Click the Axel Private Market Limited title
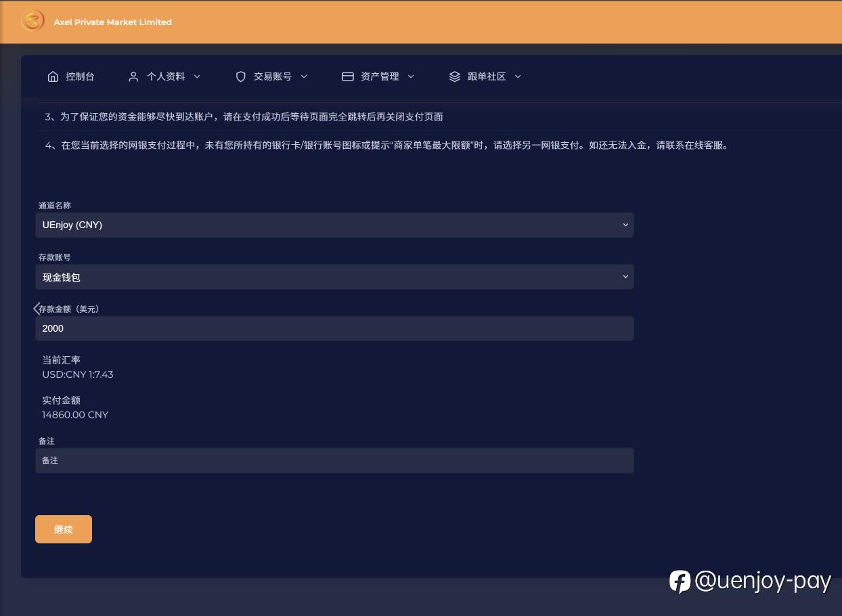This screenshot has height=616, width=842. (113, 22)
